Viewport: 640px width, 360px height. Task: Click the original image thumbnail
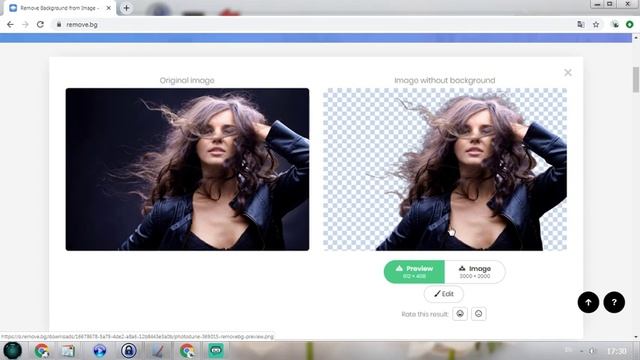187,169
